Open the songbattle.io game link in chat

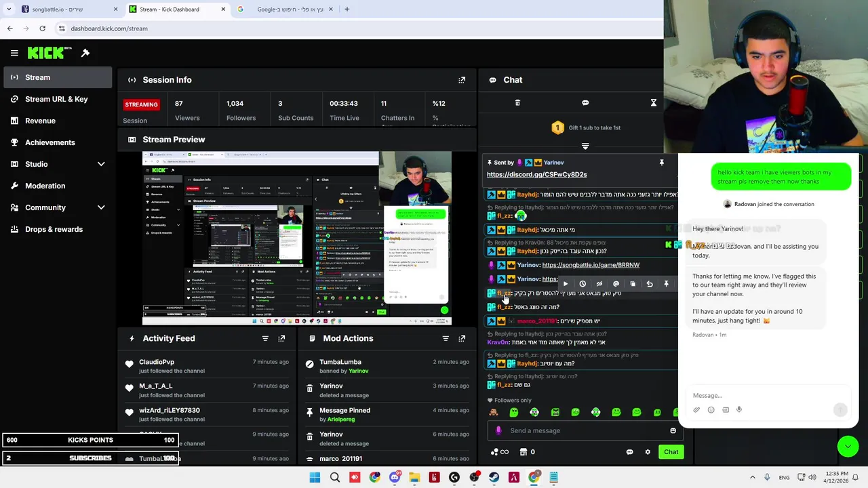591,265
